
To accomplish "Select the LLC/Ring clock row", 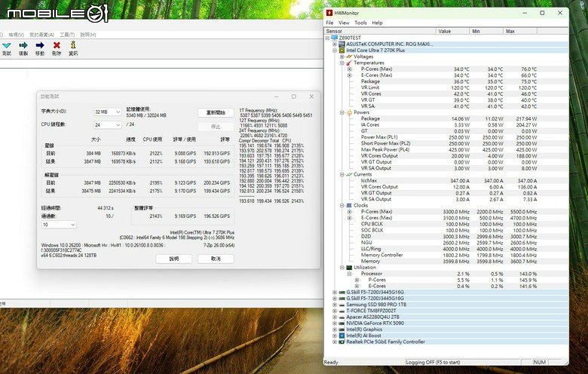I will click(446, 249).
